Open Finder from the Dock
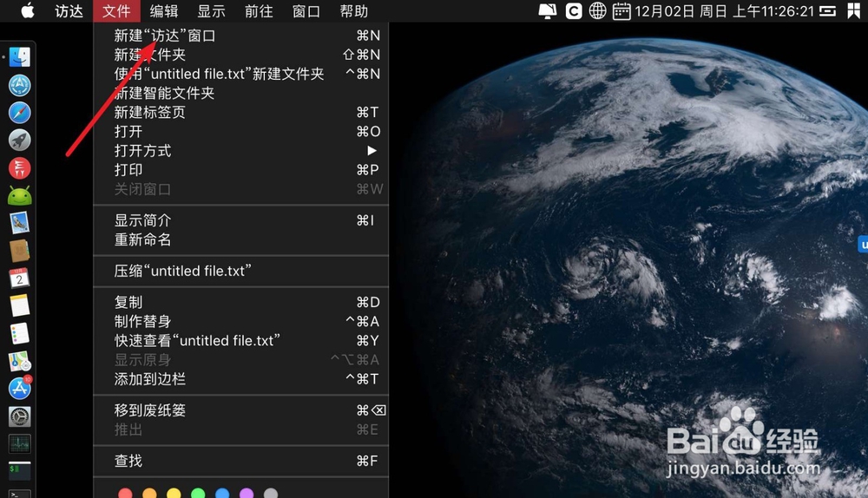The width and height of the screenshot is (868, 498). pyautogui.click(x=20, y=57)
